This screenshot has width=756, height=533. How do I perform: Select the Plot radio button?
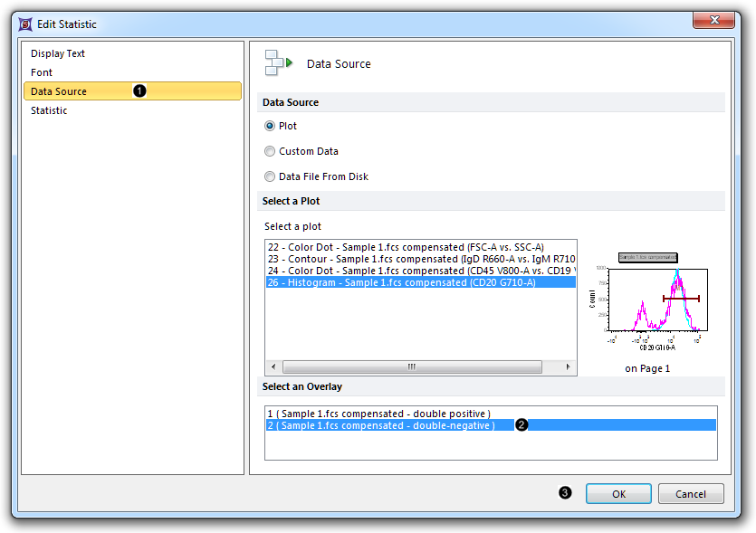270,126
